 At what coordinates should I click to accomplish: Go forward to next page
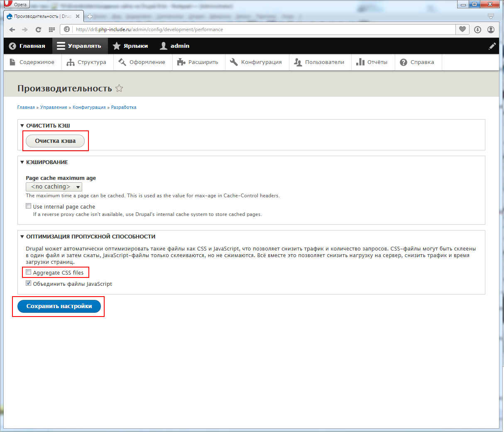pyautogui.click(x=25, y=29)
